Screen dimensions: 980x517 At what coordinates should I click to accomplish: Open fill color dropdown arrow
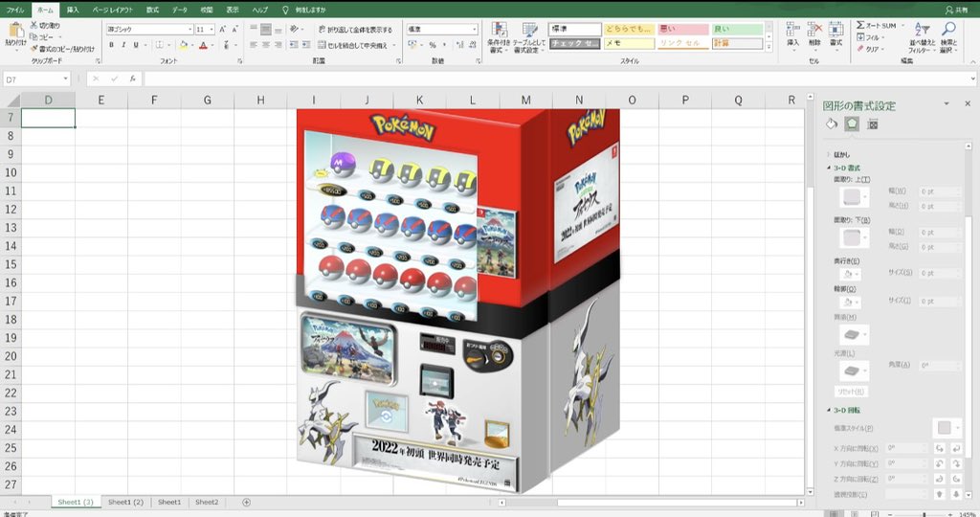point(191,45)
